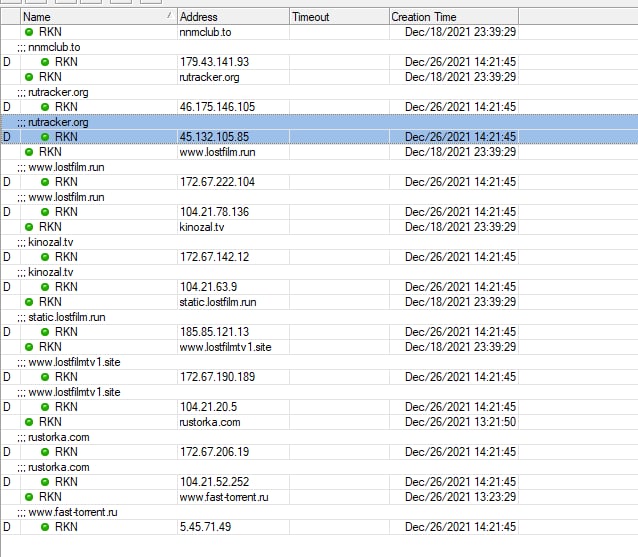Select the 179.43.141.93 address cell
This screenshot has height=557, width=638.
(233, 62)
